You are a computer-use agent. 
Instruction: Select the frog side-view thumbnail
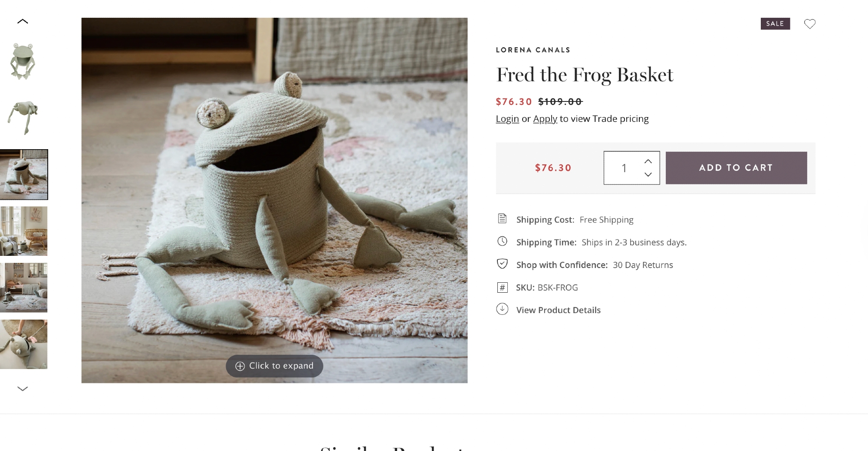pos(23,118)
